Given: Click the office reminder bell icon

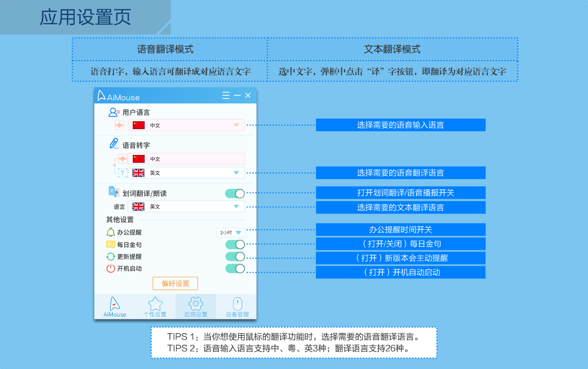Looking at the screenshot, I should pyautogui.click(x=111, y=232).
